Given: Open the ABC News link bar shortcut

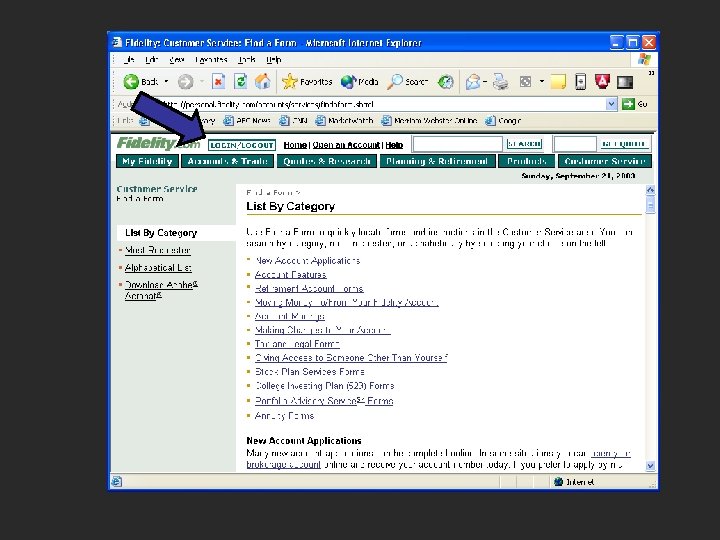Looking at the screenshot, I should [247, 121].
